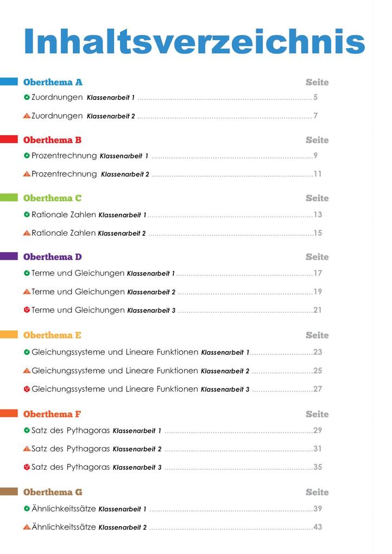The height and width of the screenshot is (554, 392).
Task: Click the blue Oberthema A color bar
Action: [x=9, y=81]
